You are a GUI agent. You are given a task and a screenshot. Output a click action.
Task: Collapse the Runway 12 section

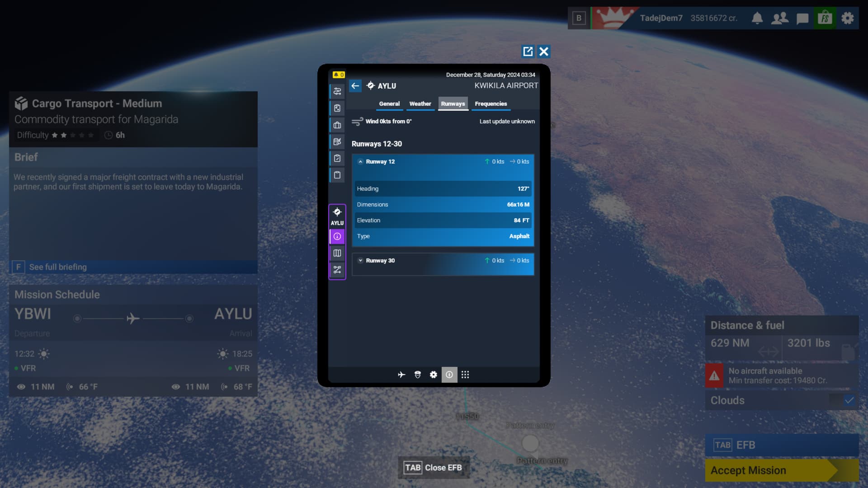[x=360, y=162]
